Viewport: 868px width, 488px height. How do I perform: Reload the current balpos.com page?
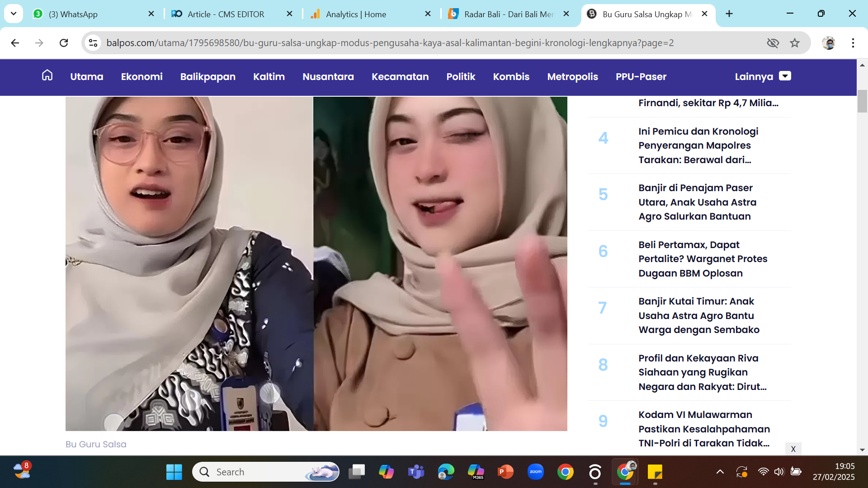click(x=64, y=43)
